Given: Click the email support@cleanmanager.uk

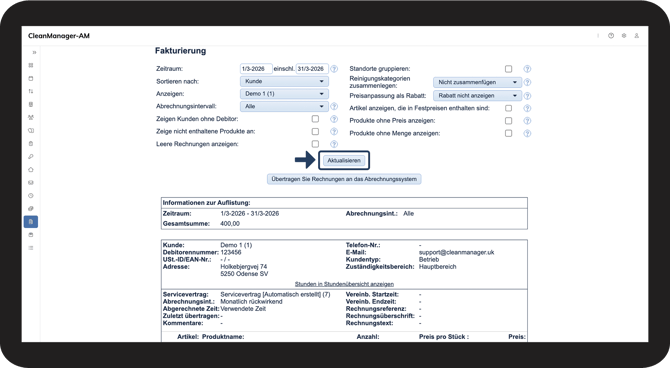Looking at the screenshot, I should tap(456, 252).
